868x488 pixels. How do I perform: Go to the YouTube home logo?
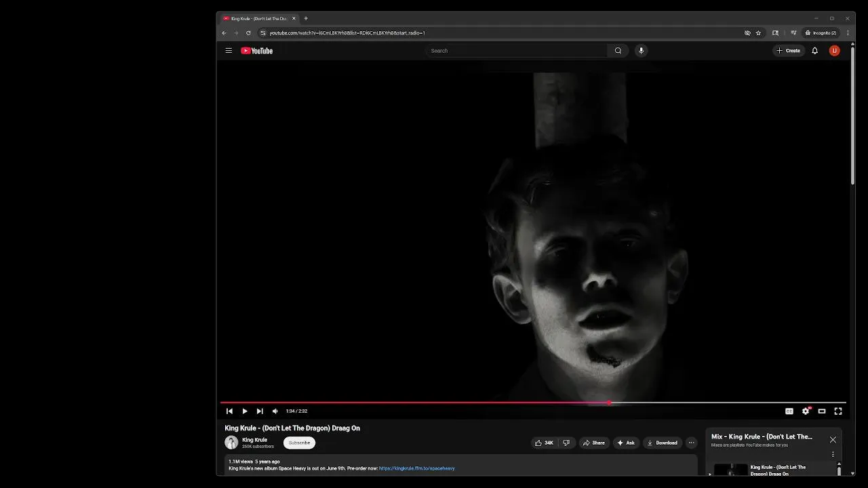coord(256,51)
